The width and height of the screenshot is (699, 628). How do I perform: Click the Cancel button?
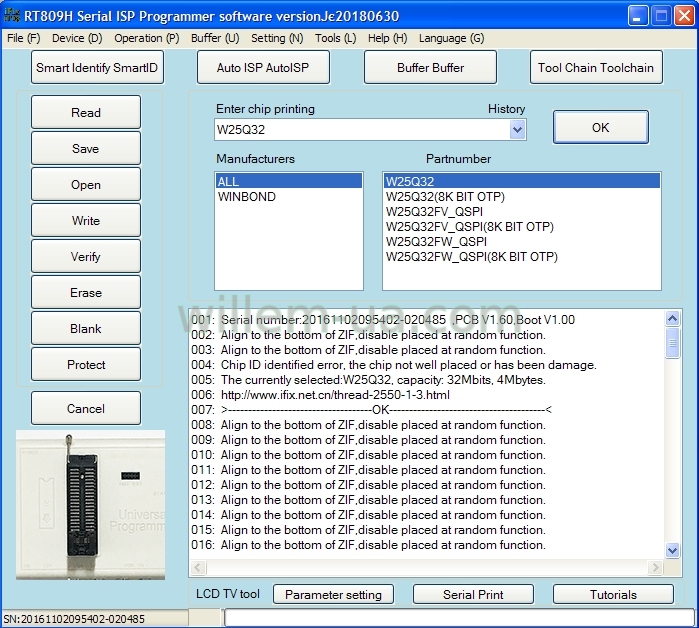click(x=86, y=409)
